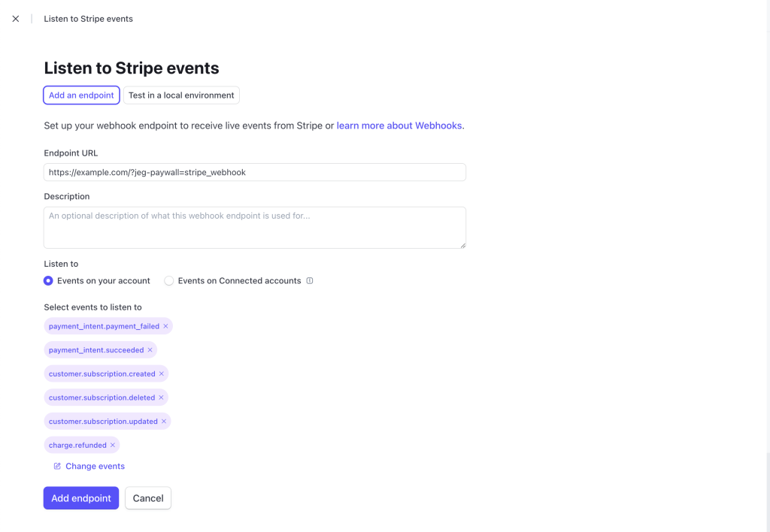Remove the customer.subscription.deleted event chip
The height and width of the screenshot is (532, 770).
tap(161, 397)
